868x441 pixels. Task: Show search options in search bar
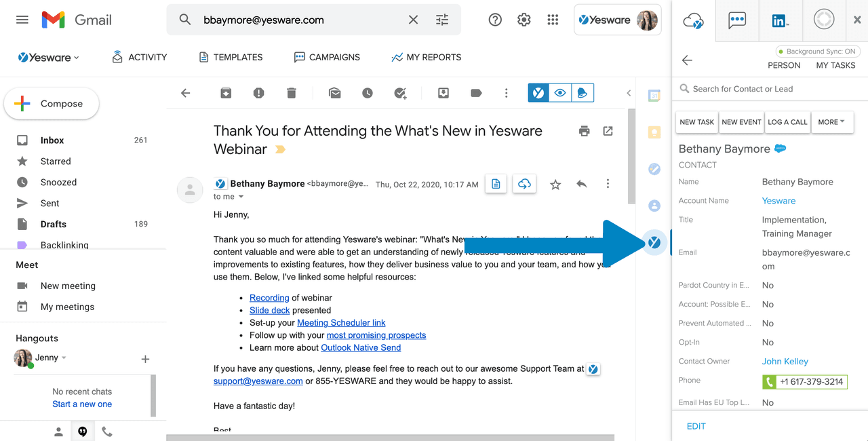[442, 20]
